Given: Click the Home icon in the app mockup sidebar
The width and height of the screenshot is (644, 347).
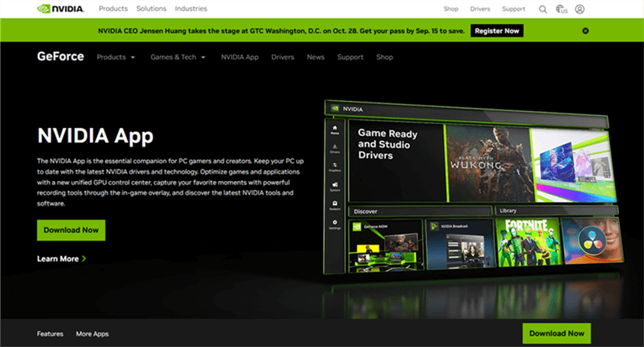Looking at the screenshot, I should [334, 130].
